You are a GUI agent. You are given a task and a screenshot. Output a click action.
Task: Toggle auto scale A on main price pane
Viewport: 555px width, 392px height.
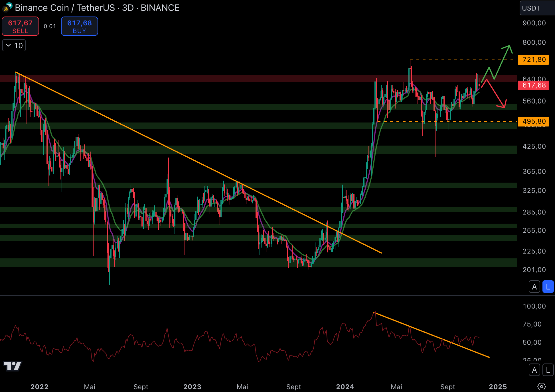pyautogui.click(x=534, y=287)
